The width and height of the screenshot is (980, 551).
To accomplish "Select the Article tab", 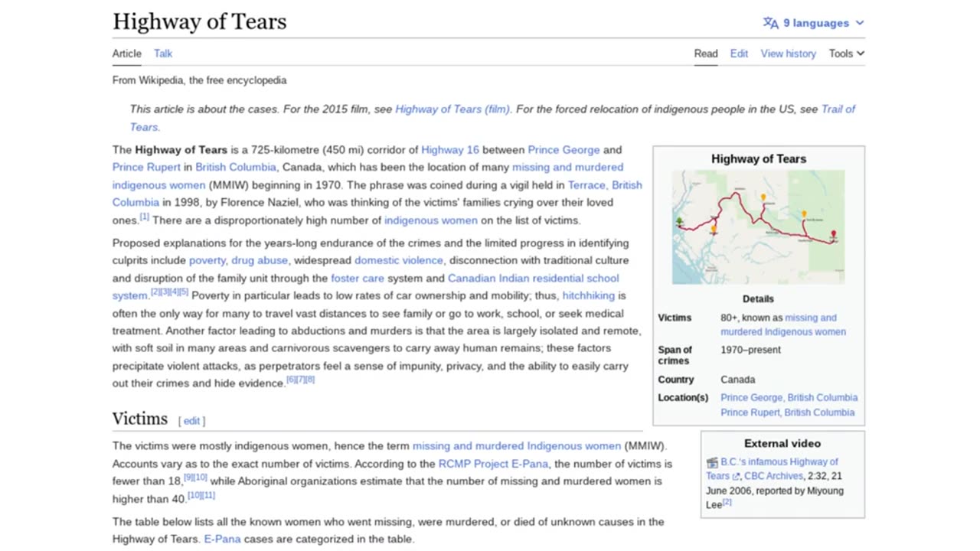I will point(127,54).
